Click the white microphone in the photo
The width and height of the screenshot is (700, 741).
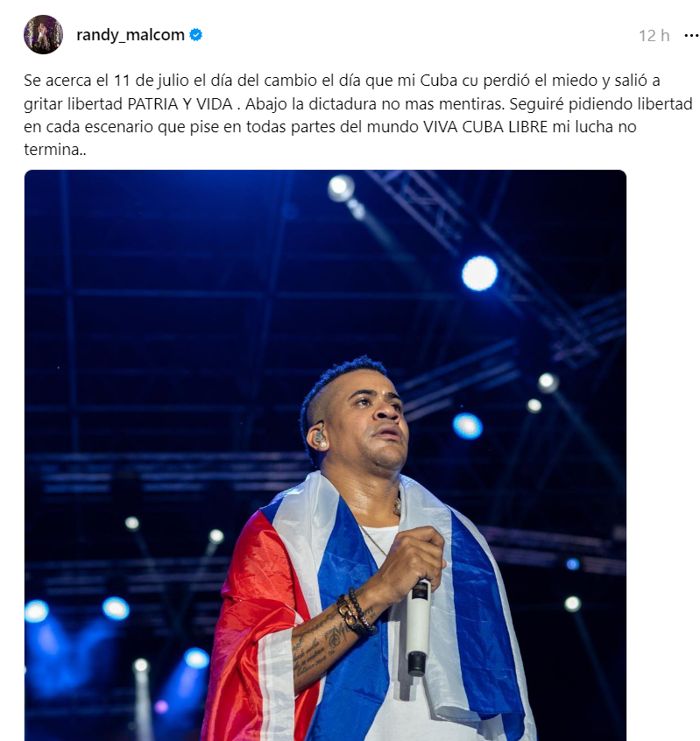pyautogui.click(x=418, y=627)
